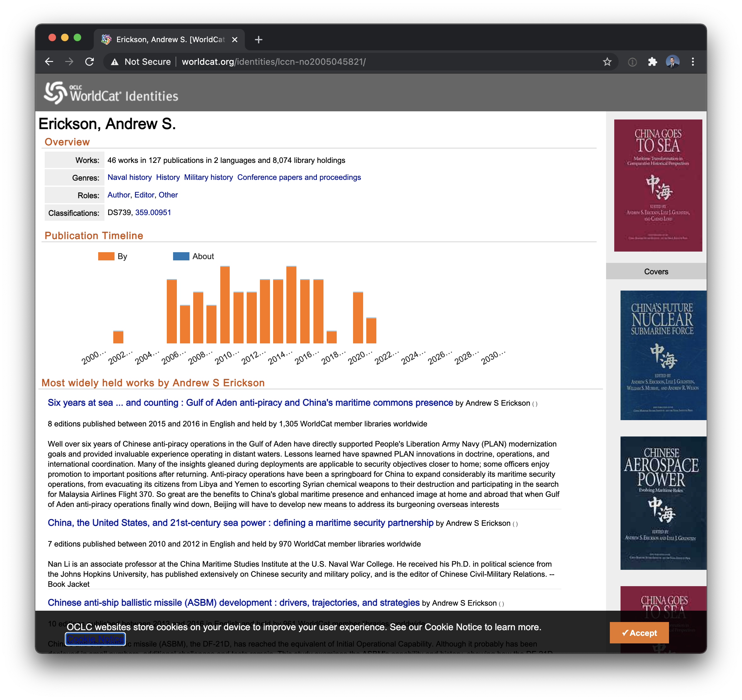Open the History genre link
Image resolution: width=742 pixels, height=700 pixels.
pos(168,177)
